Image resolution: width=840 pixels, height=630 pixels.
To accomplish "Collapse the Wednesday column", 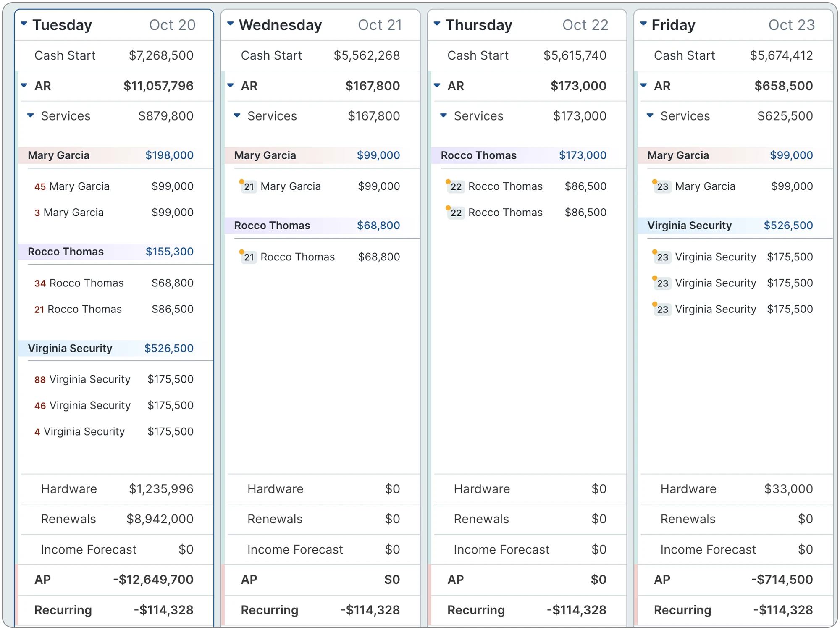I will tap(231, 24).
